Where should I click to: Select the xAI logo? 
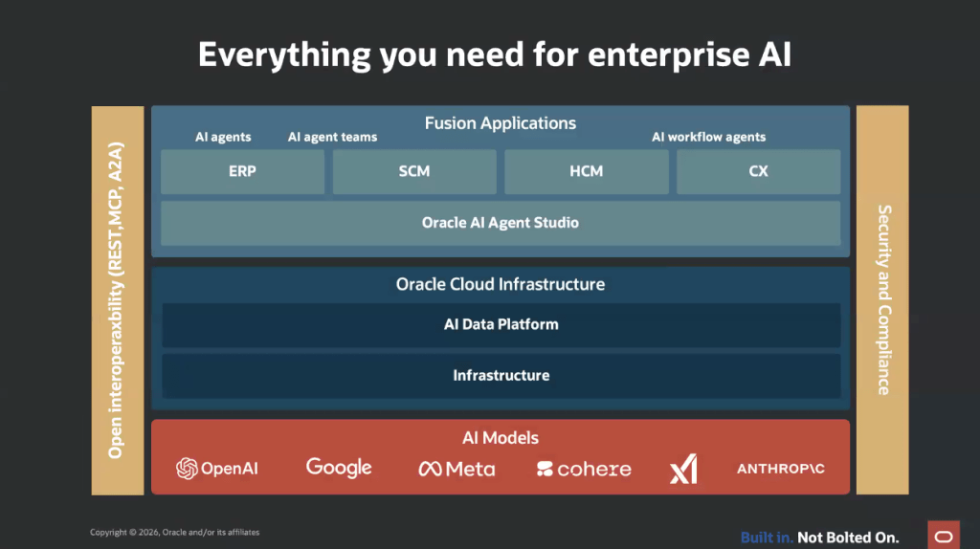(x=683, y=469)
